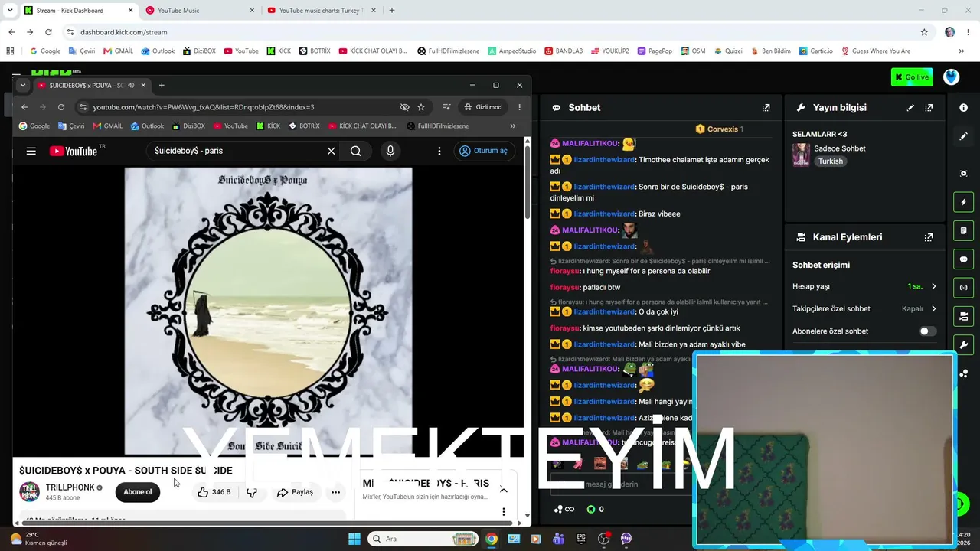The height and width of the screenshot is (551, 980).
Task: Select the lightning bolt icon in Kick's sidebar
Action: pyautogui.click(x=963, y=202)
